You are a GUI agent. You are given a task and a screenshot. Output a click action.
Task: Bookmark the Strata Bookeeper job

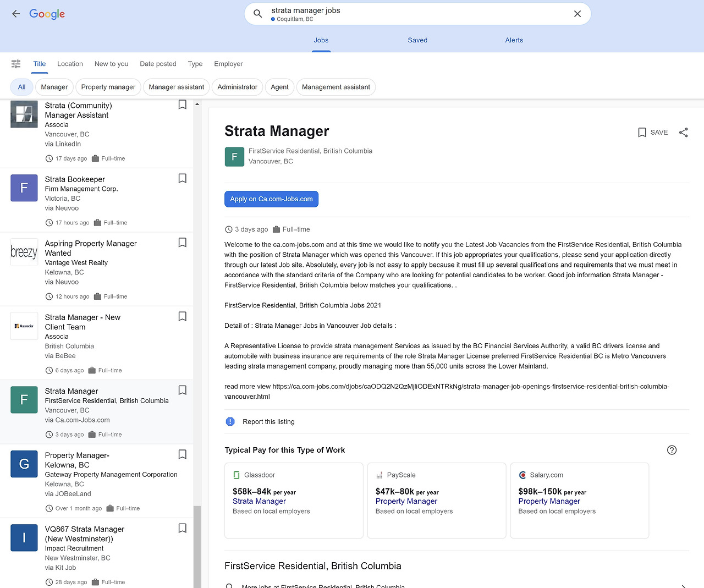click(183, 178)
